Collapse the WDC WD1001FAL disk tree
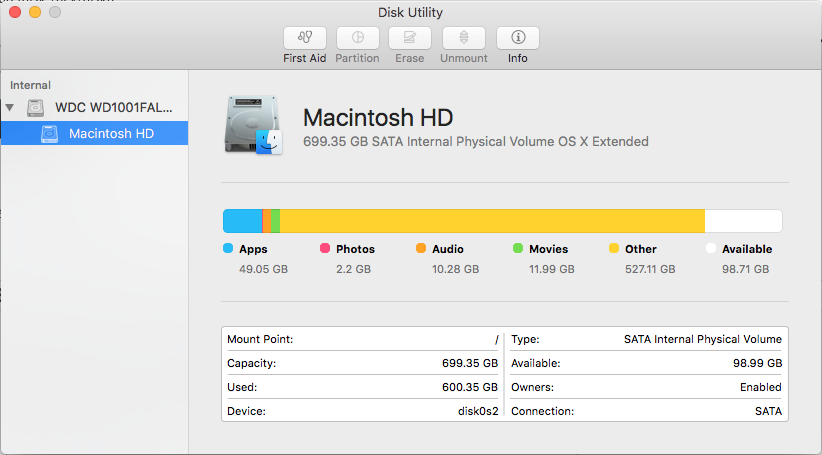This screenshot has width=822, height=455. (x=10, y=107)
